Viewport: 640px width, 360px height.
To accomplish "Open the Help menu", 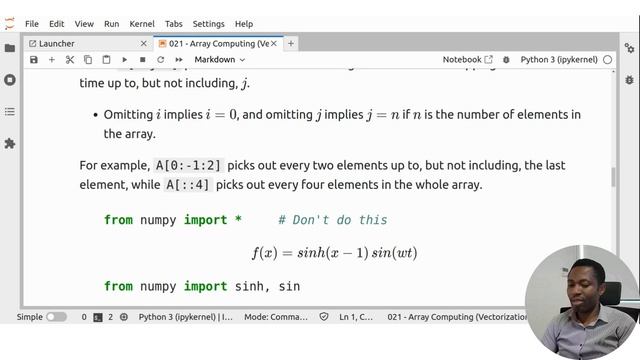I will tap(244, 24).
